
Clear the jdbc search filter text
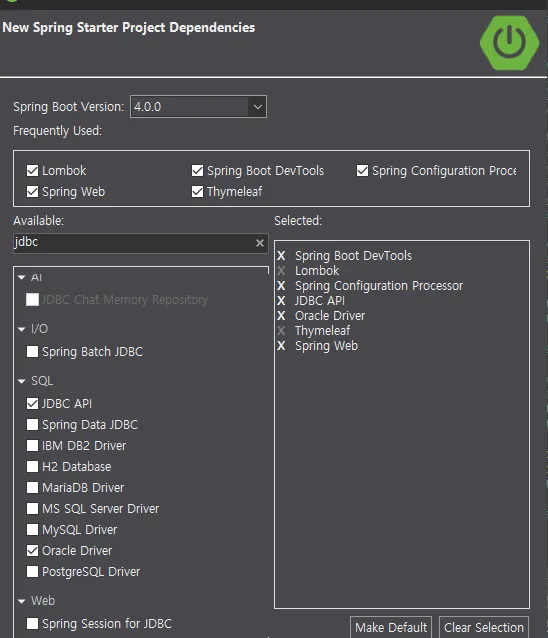(260, 243)
